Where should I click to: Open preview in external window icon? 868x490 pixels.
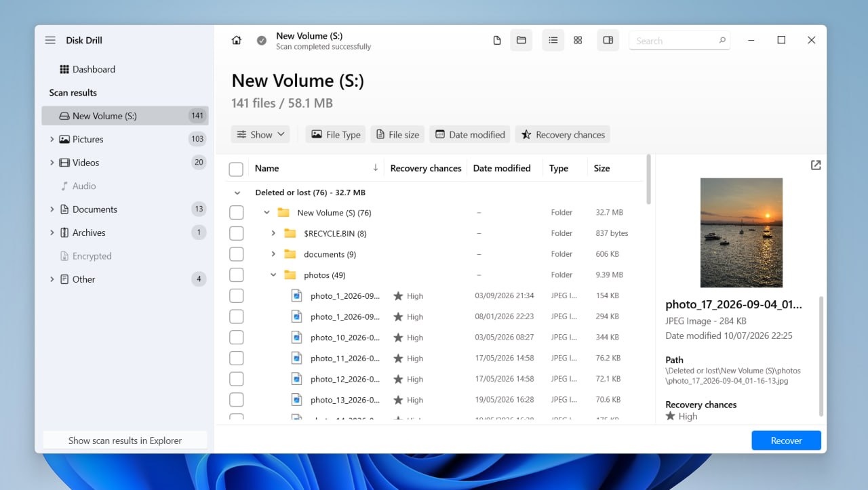tap(816, 165)
